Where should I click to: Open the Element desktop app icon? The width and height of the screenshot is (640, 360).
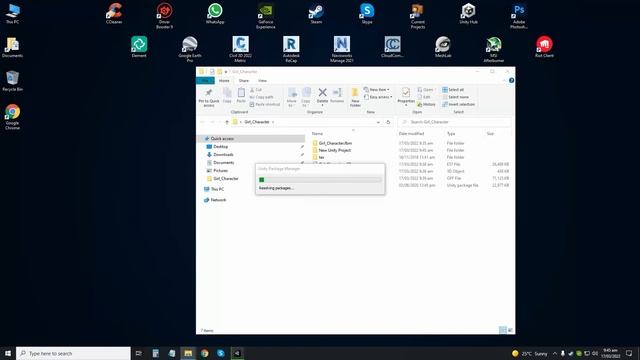click(x=139, y=47)
